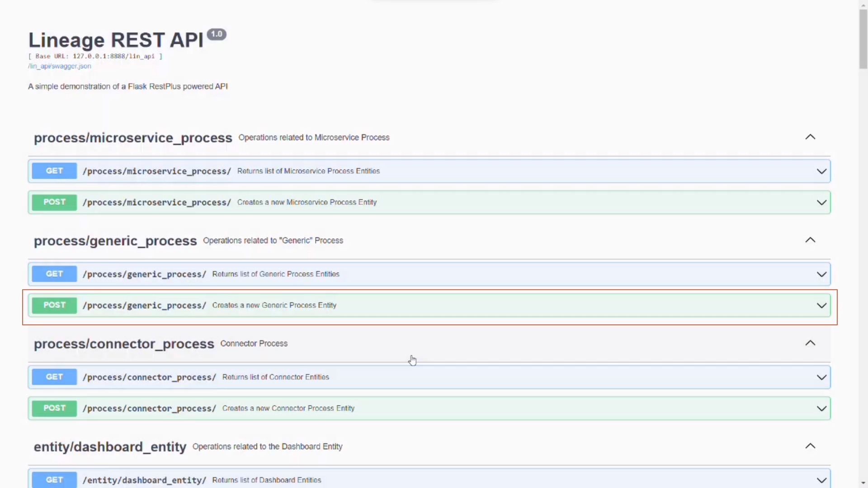Click the vertical scrollbar thumb

click(863, 39)
